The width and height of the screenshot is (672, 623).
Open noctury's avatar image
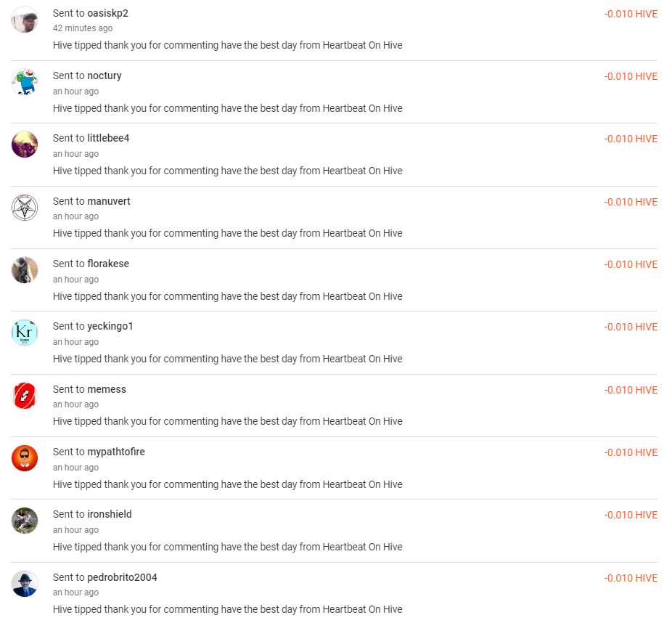pos(25,82)
